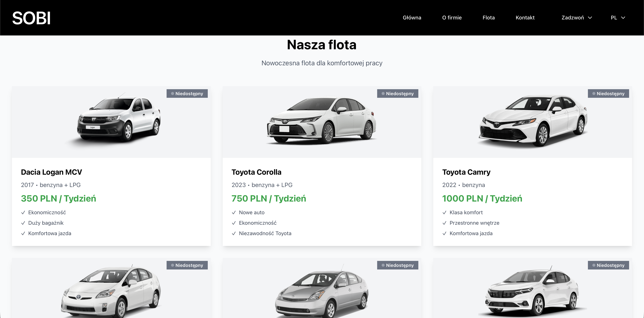Click the Nowoczesna flota dla komfortowej pracy subtitle
644x318 pixels.
pos(322,63)
